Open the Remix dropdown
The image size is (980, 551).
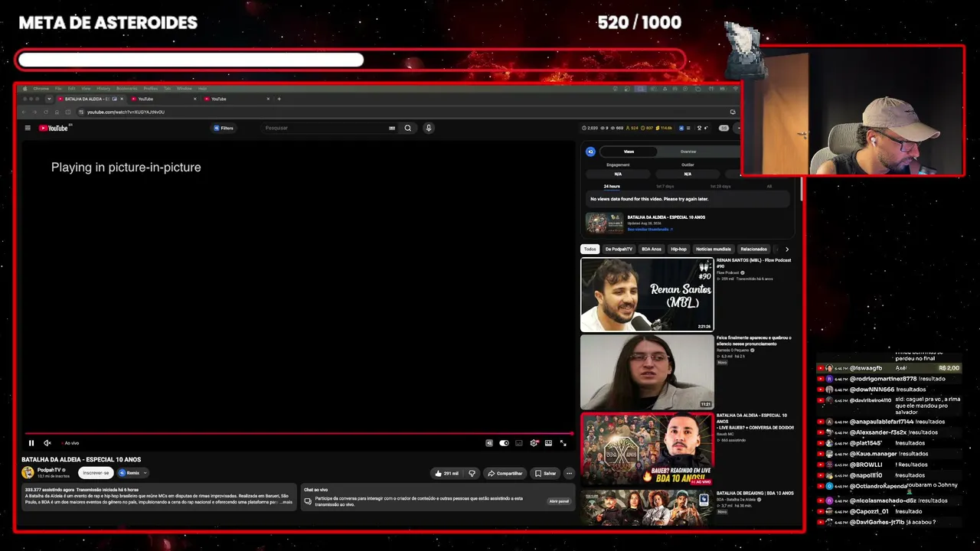click(133, 473)
